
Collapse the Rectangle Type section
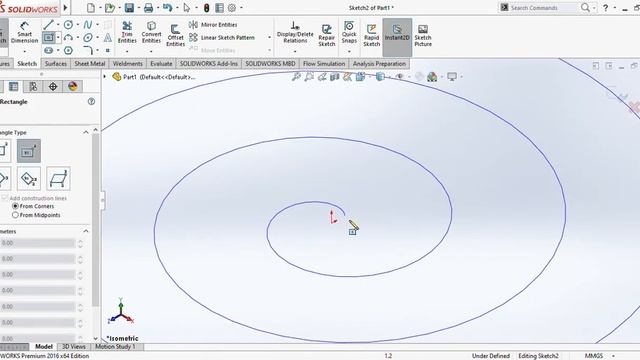tap(86, 133)
